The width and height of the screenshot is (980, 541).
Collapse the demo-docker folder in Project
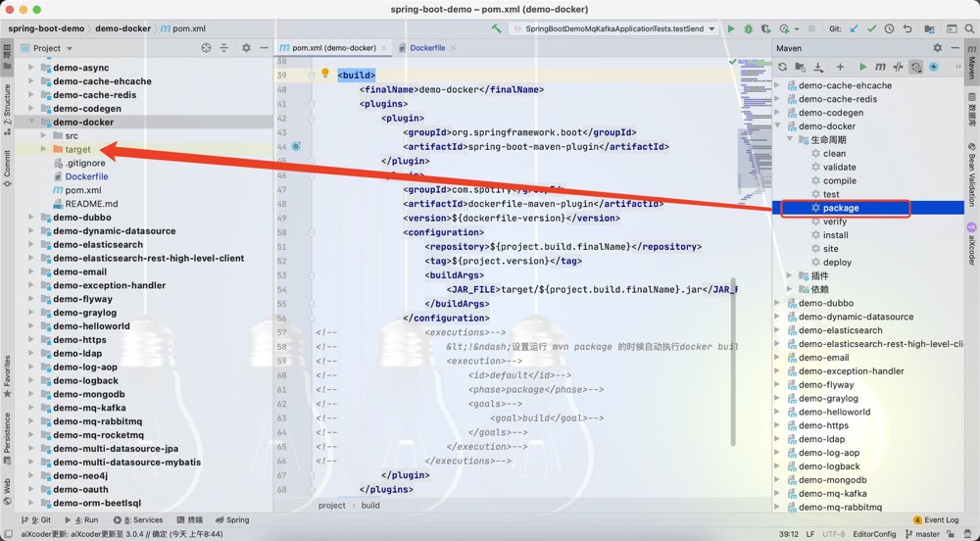[x=31, y=122]
